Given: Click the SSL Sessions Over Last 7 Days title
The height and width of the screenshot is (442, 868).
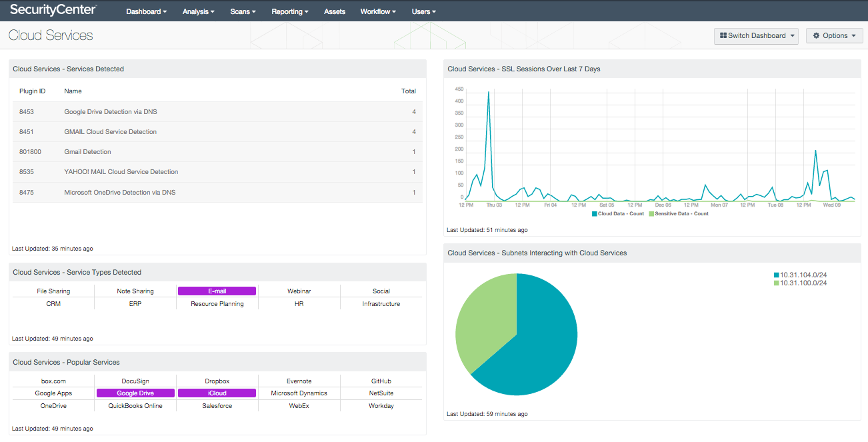Looking at the screenshot, I should (524, 69).
